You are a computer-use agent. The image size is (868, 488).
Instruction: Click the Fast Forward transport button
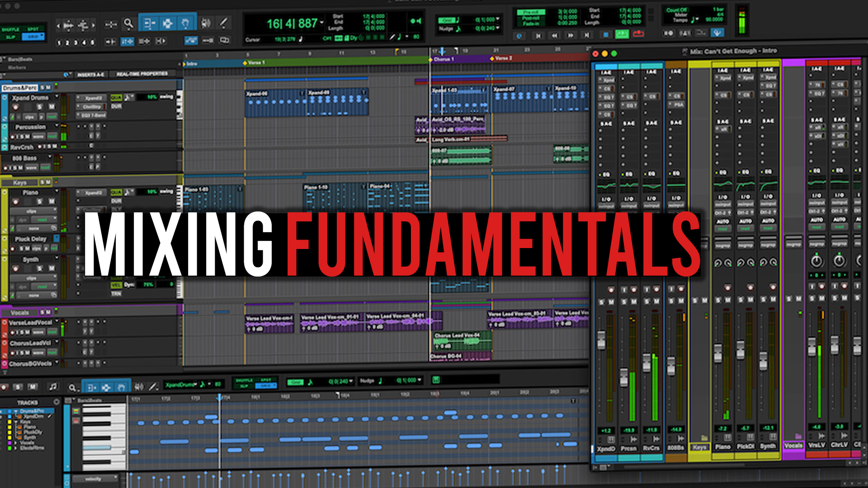click(x=571, y=35)
